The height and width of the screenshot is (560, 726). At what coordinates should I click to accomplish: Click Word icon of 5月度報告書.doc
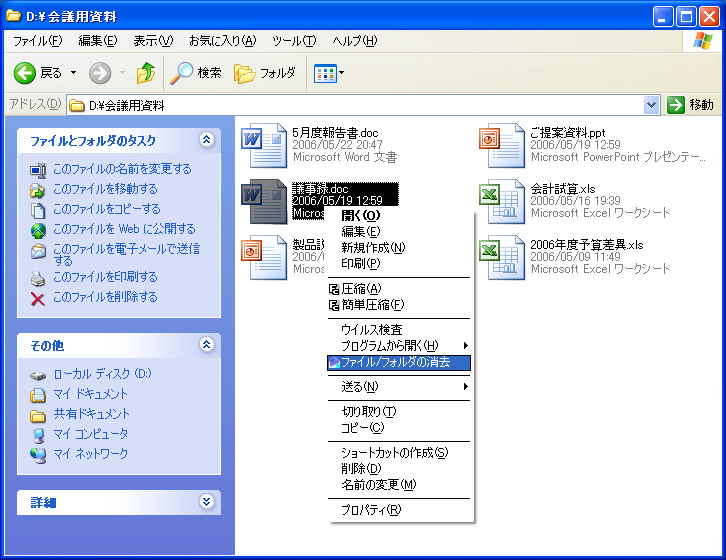(264, 145)
